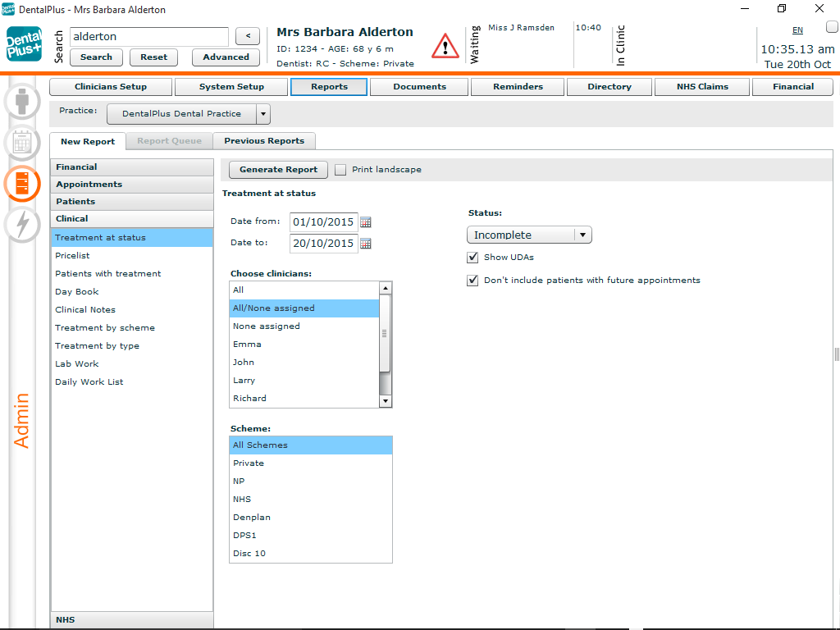Choose 'All' in clinicians list

[x=304, y=290]
